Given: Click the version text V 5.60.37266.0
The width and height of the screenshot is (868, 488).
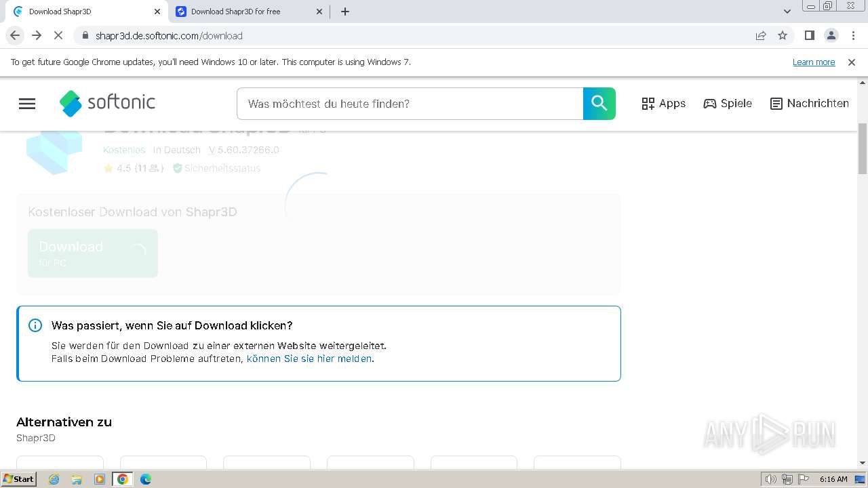Looking at the screenshot, I should click(x=244, y=150).
